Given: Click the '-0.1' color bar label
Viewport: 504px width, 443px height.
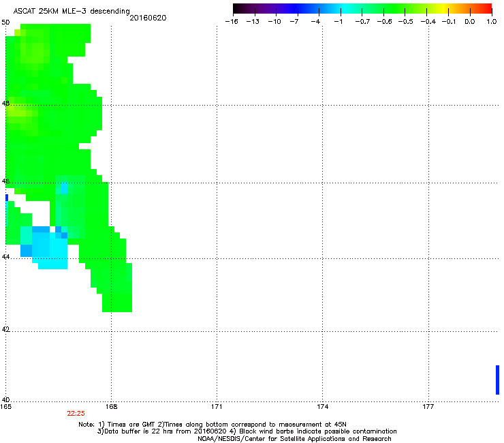Looking at the screenshot, I should [449, 22].
